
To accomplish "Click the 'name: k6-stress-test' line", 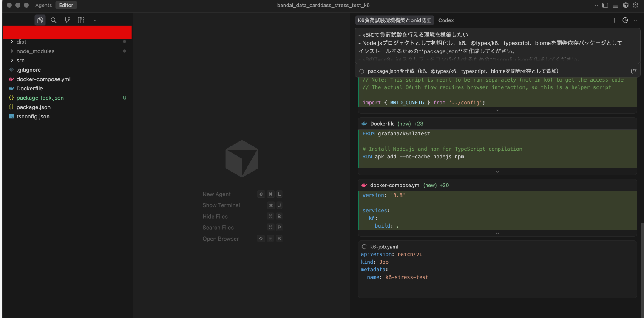I will point(397,277).
